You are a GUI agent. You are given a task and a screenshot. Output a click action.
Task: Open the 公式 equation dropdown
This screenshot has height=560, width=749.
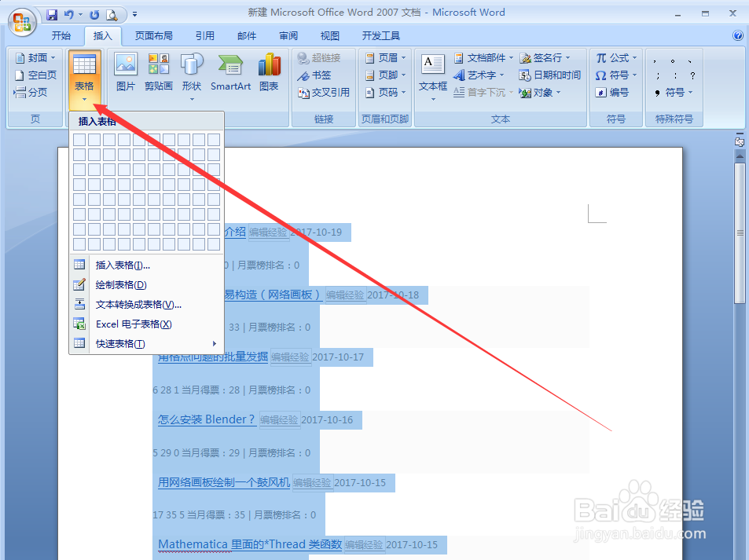616,58
